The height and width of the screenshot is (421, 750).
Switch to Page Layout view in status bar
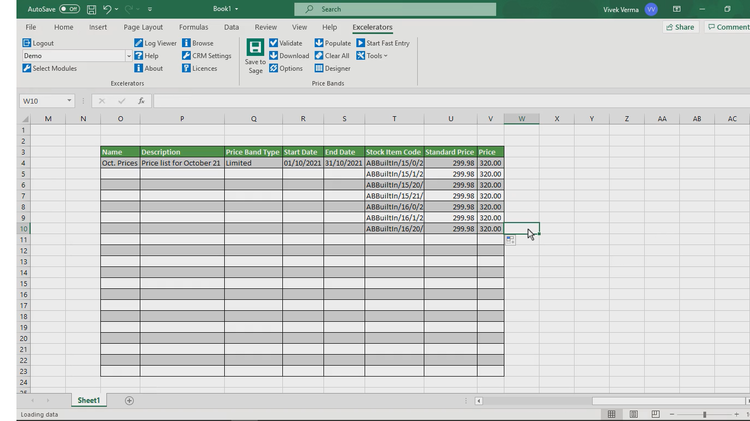633,414
